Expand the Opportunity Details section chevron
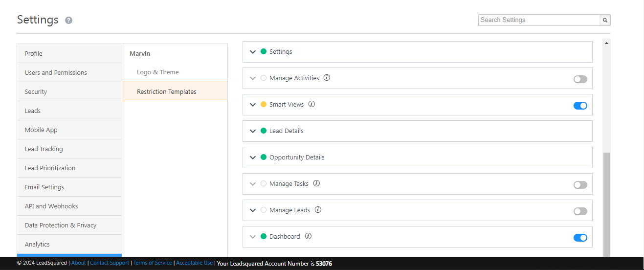Viewport: 644px width, 270px height. coord(253,157)
